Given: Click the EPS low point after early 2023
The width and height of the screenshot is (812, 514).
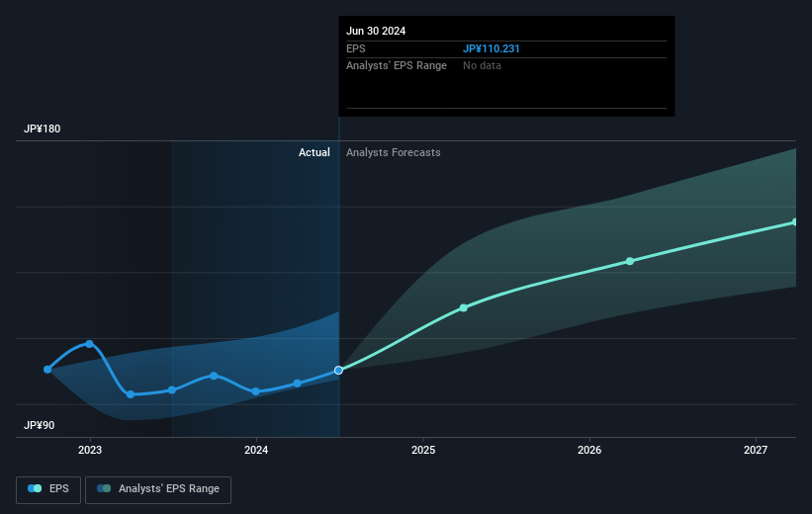Looking at the screenshot, I should 131,394.
